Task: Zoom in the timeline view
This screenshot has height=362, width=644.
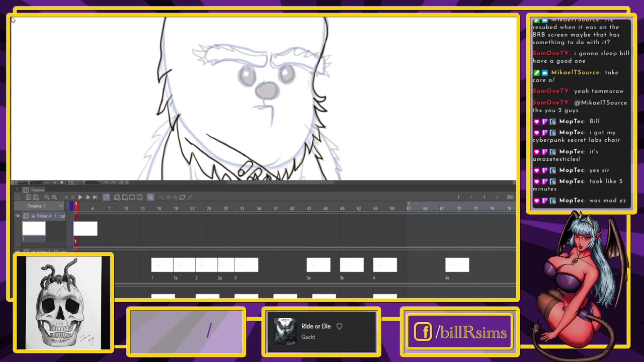Action: pos(54,197)
